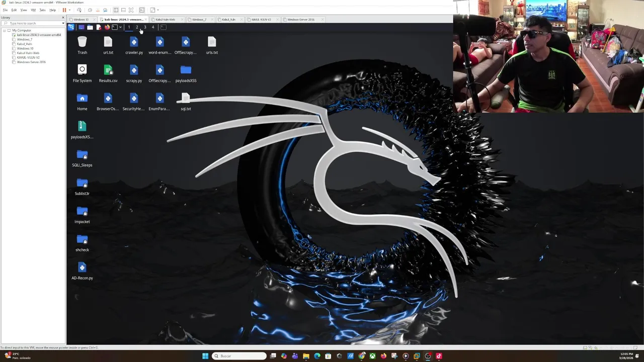The height and width of the screenshot is (362, 644).
Task: Open the taskbar clock and date
Action: (627, 356)
